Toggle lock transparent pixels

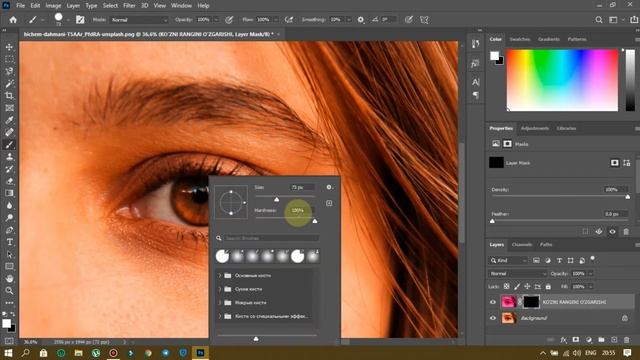pos(507,287)
